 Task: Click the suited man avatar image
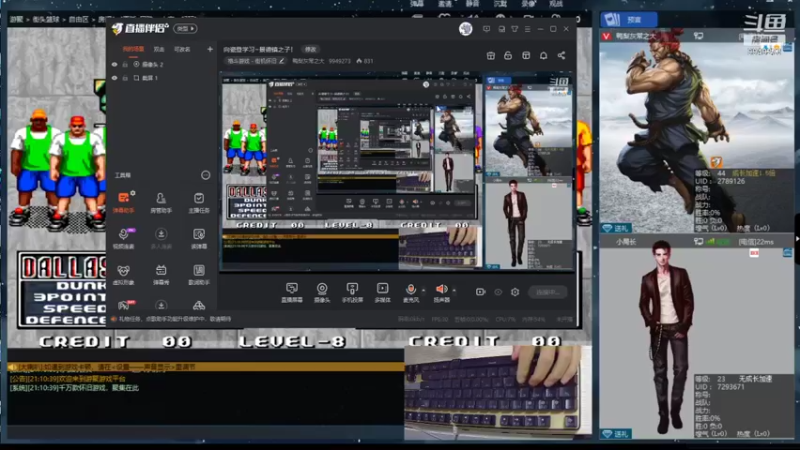click(666, 337)
